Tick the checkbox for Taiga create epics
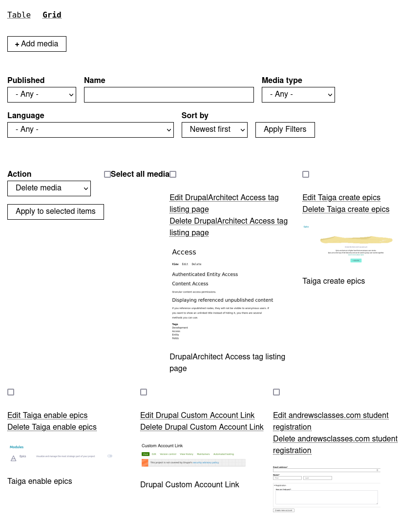420x520 pixels. 306,174
